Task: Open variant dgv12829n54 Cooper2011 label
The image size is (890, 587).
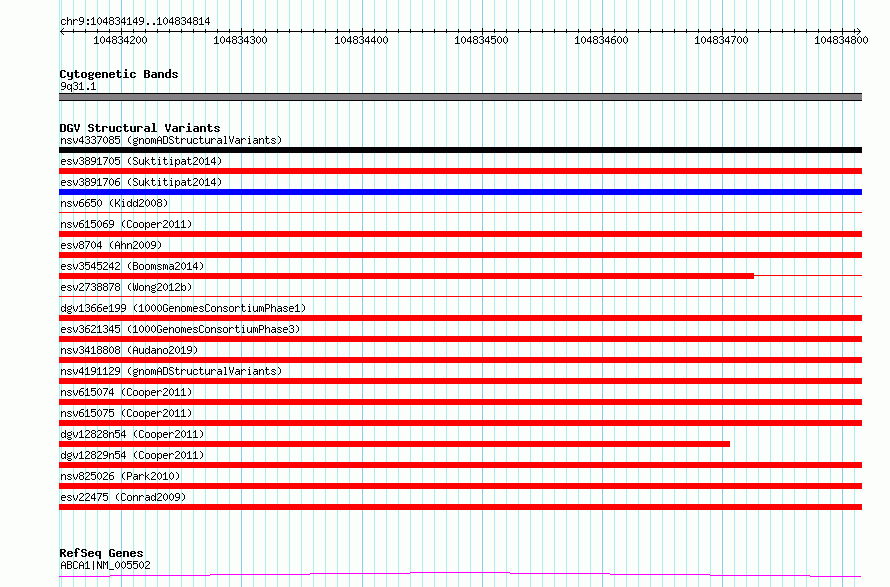Action: click(x=132, y=455)
